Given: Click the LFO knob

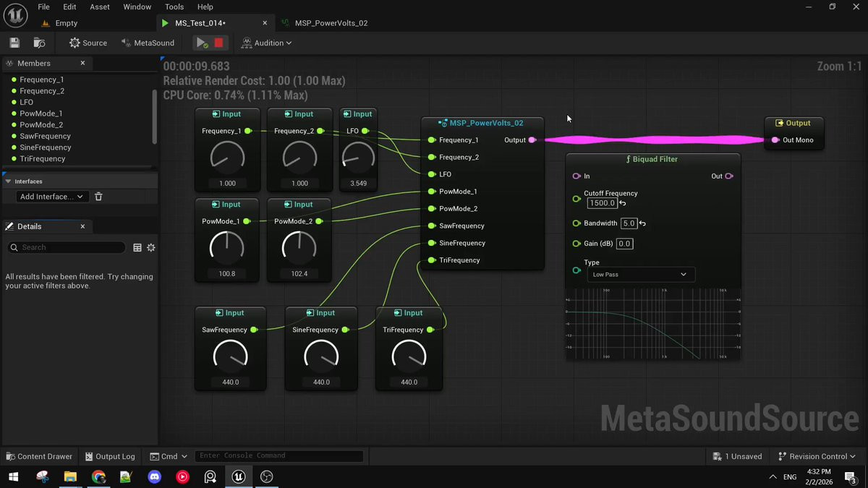Looking at the screenshot, I should [358, 157].
